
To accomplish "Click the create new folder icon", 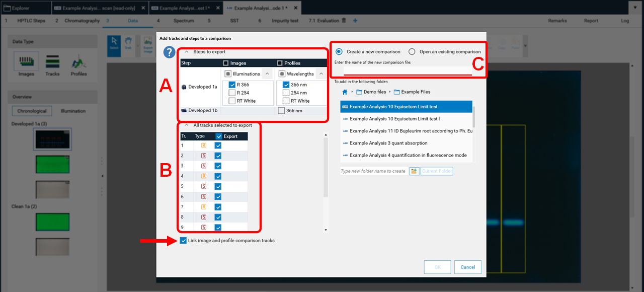I will point(414,171).
